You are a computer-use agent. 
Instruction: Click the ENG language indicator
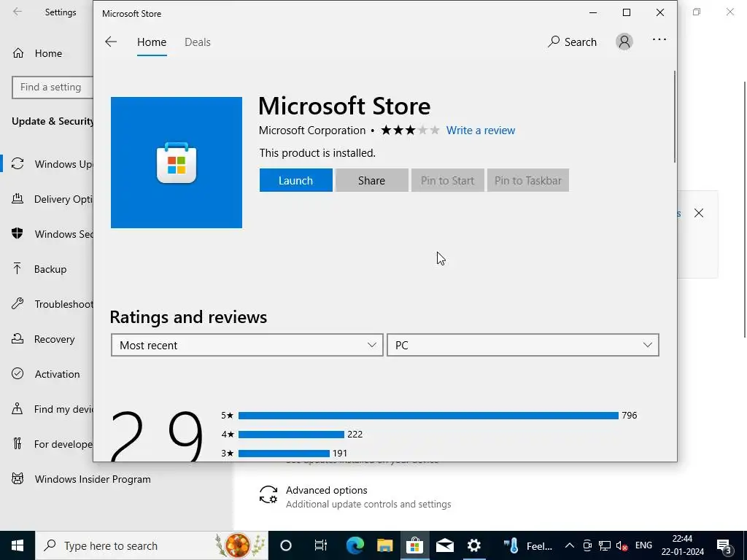(643, 545)
